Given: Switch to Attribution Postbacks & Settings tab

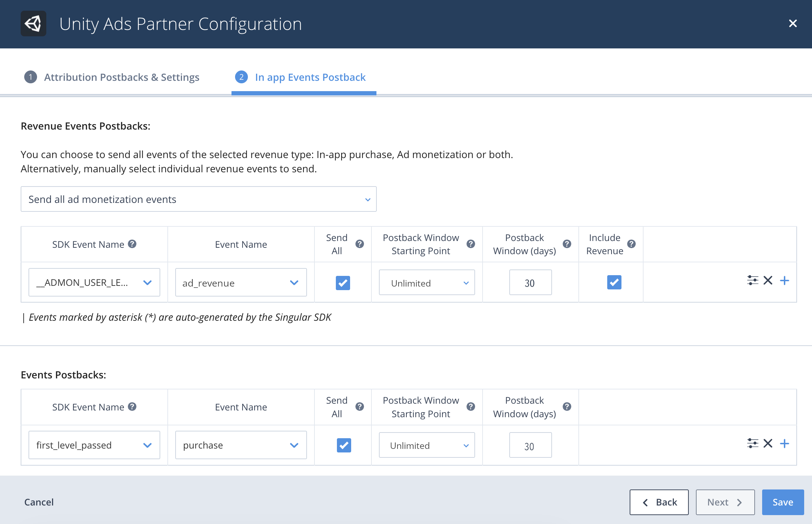Looking at the screenshot, I should (121, 77).
